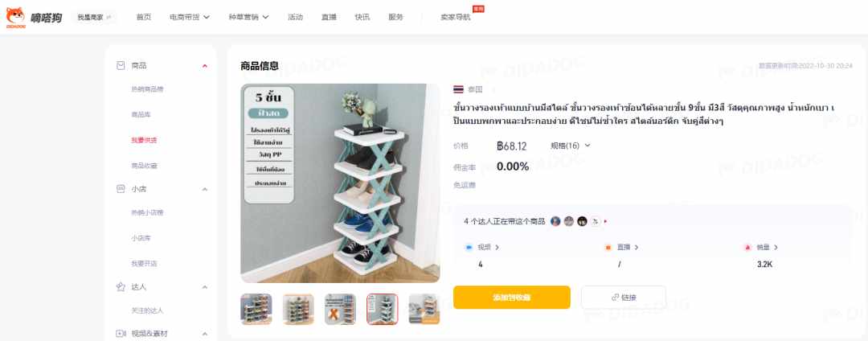Click the 视频&素材 video icon in sidebar
Image resolution: width=868 pixels, height=341 pixels.
(121, 334)
